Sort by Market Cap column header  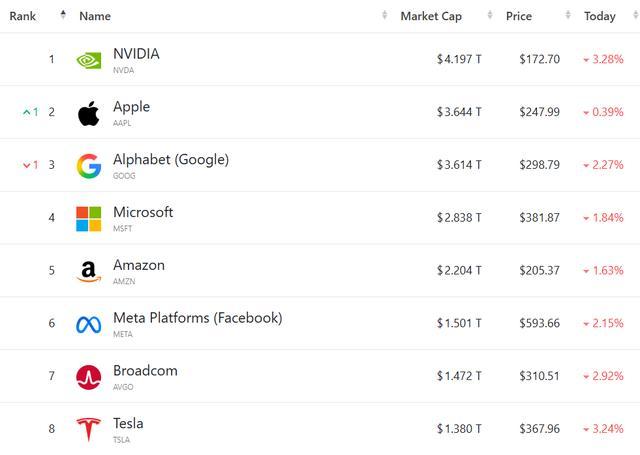[x=432, y=16]
